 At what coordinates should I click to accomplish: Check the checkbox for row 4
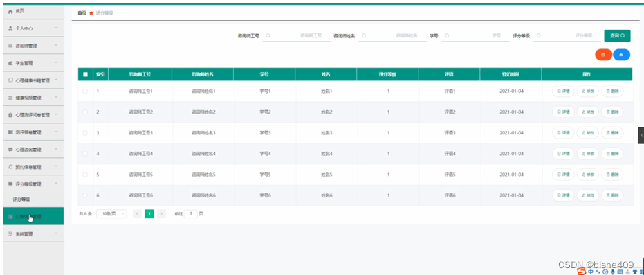(85, 154)
